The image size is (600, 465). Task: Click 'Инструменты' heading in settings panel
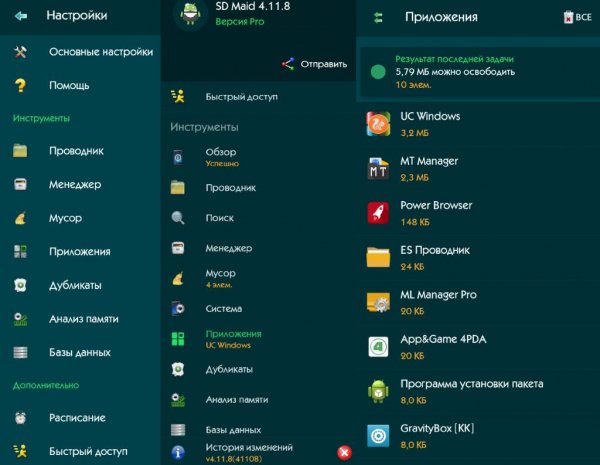point(41,118)
